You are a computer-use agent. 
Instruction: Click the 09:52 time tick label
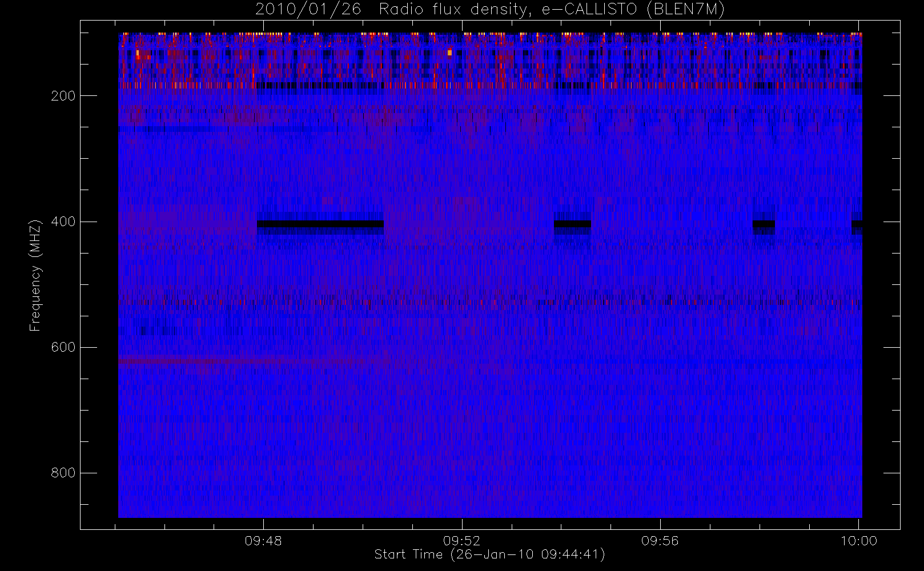[x=462, y=541]
